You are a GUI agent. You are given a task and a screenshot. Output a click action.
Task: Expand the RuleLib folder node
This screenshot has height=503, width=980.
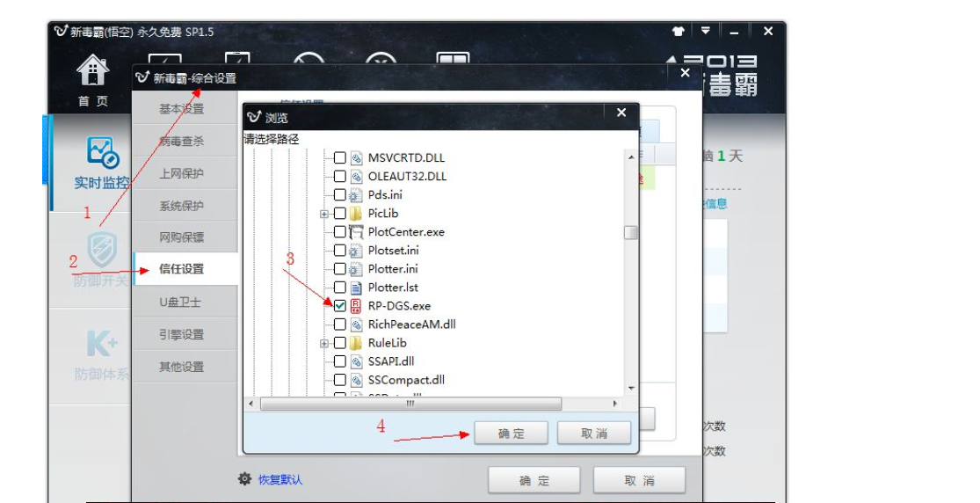pos(324,343)
